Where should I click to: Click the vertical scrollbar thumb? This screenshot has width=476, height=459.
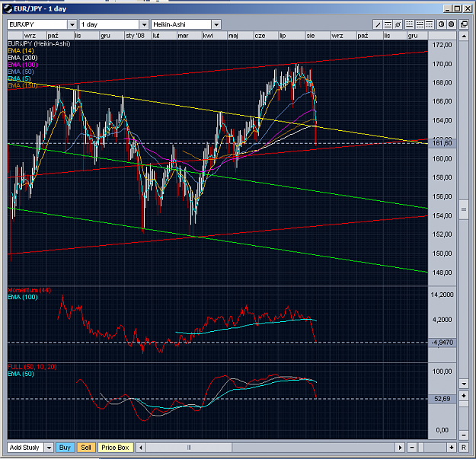tap(464, 209)
